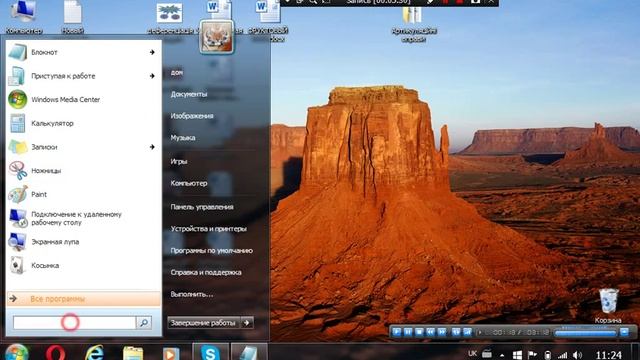
Task: Open Компьютер from the Start menu
Action: tap(189, 183)
